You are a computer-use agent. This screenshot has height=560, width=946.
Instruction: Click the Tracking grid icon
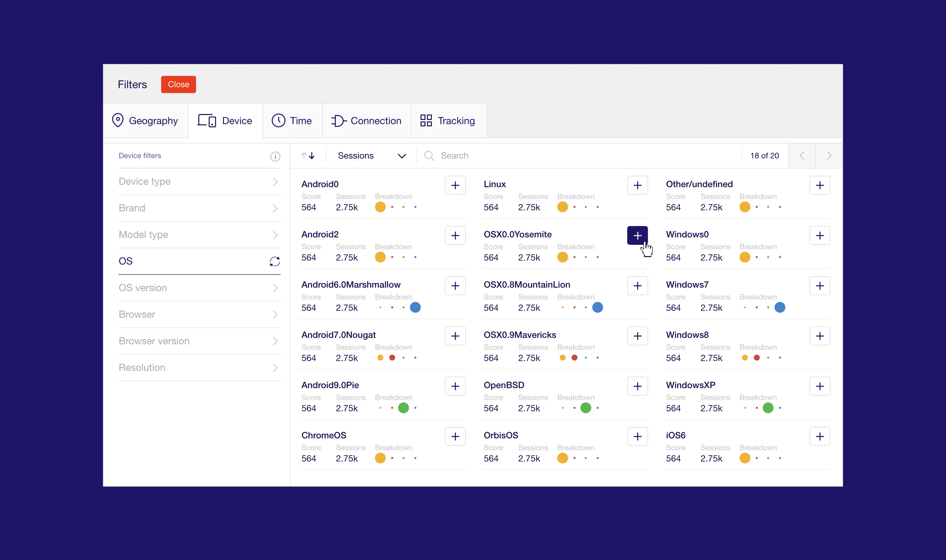[x=426, y=120]
